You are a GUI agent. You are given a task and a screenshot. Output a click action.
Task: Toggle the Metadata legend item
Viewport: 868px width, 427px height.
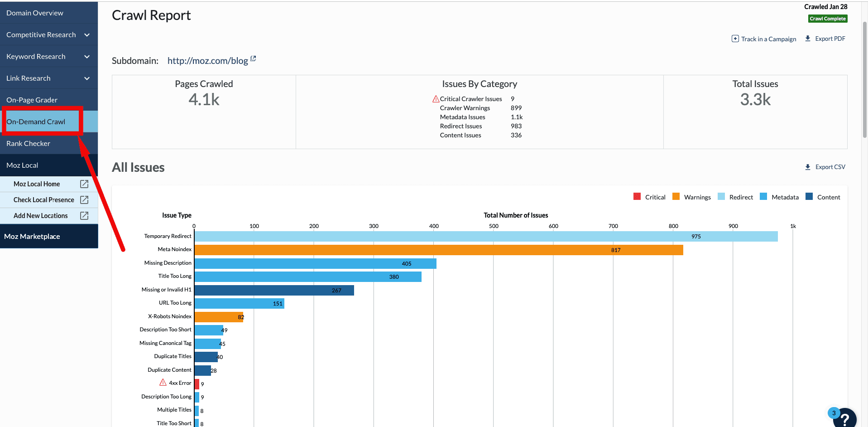tap(779, 197)
